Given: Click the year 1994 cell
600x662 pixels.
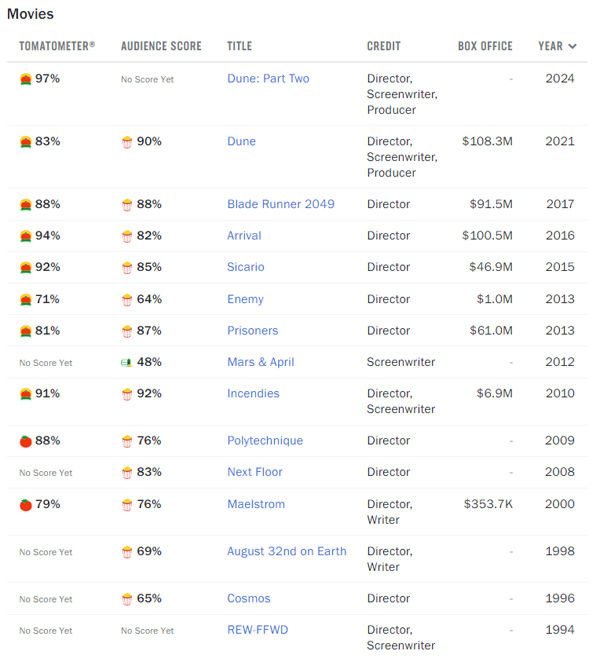Looking at the screenshot, I should 560,630.
